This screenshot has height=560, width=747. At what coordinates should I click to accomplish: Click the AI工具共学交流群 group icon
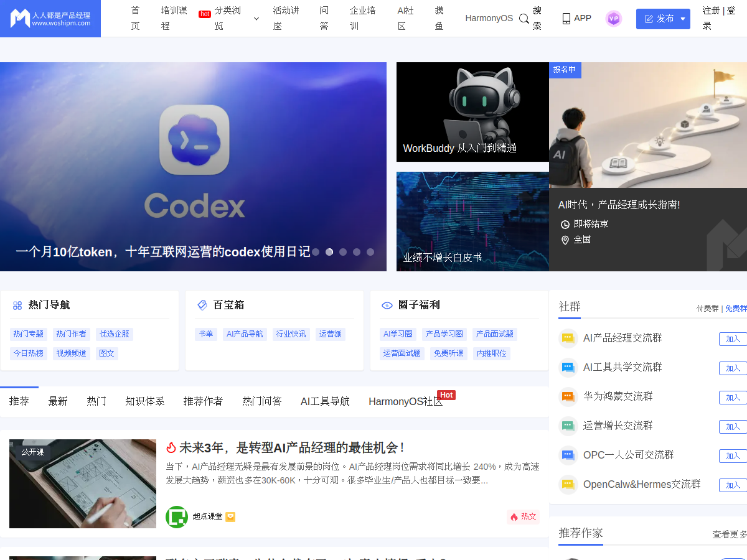tap(568, 367)
